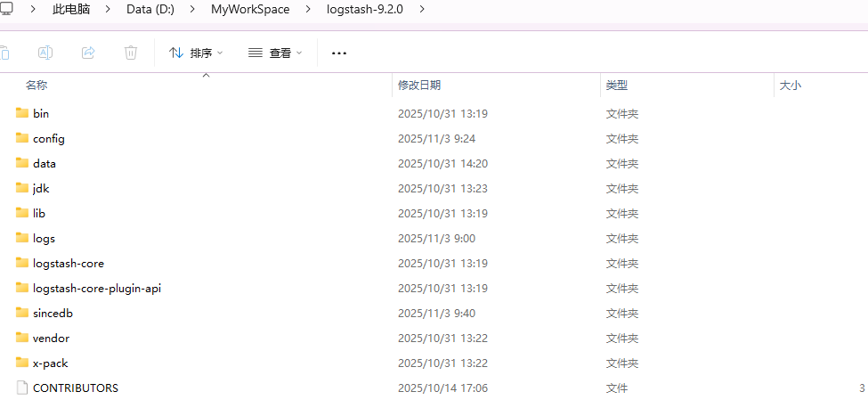
Task: Select the logs folder icon
Action: pos(22,238)
